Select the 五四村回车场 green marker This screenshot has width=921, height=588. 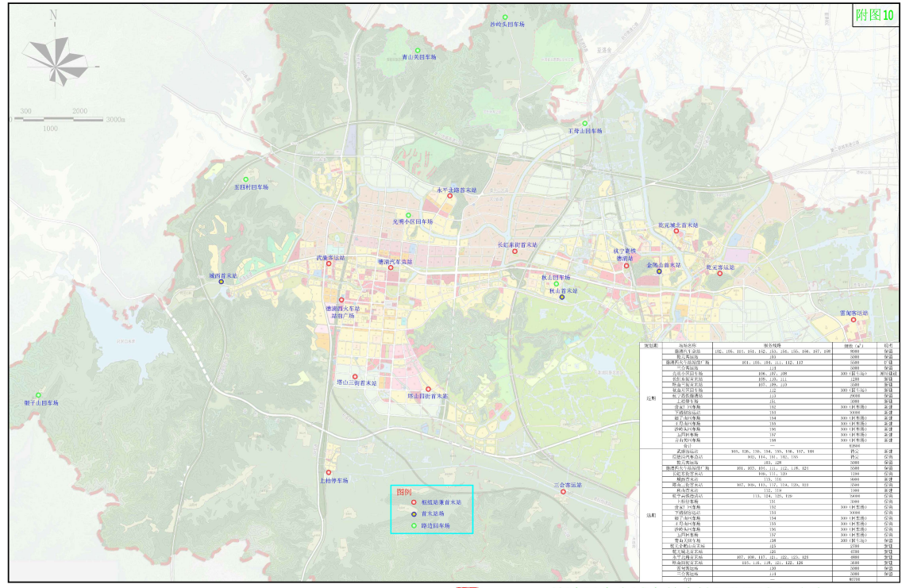pos(245,179)
